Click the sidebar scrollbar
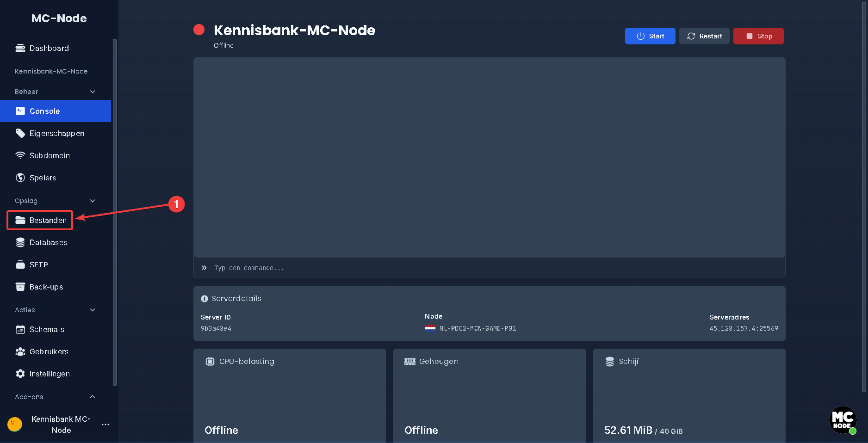868x443 pixels. (x=115, y=212)
